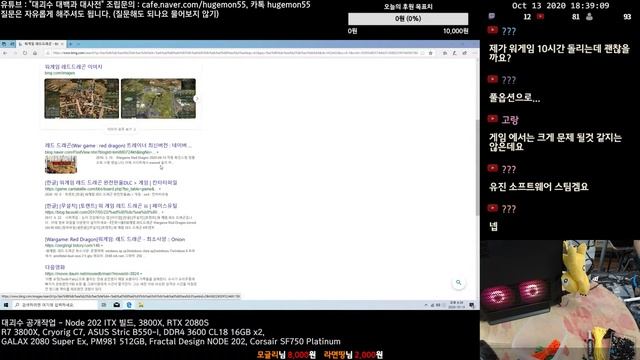640x360 pixels.
Task: Click chat username 고랑
Action: click(510, 120)
